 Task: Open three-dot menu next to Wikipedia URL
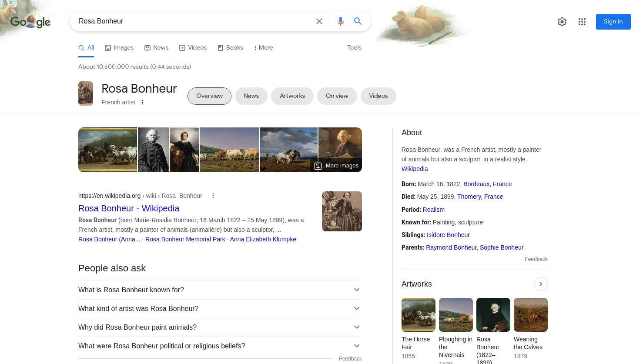213,196
